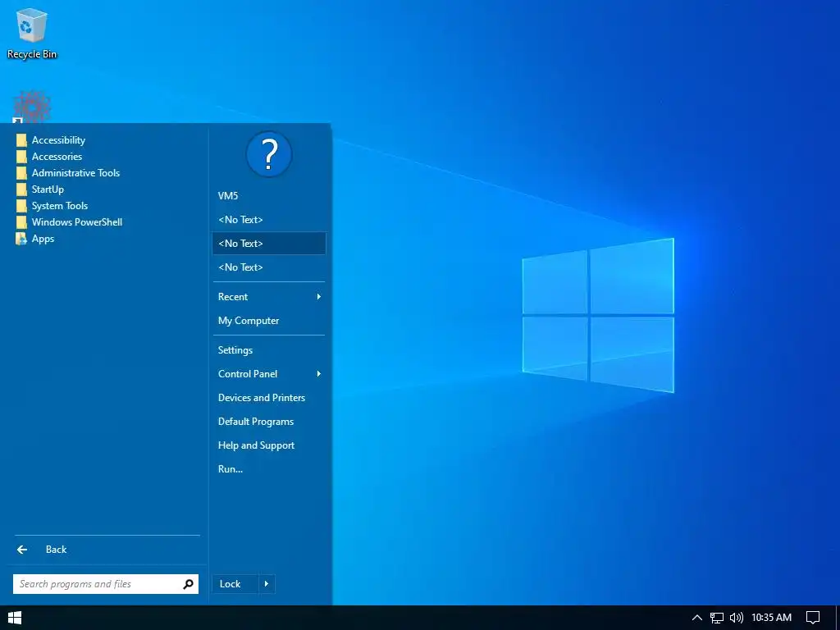
Task: Click the Back arrow icon
Action: coord(22,550)
